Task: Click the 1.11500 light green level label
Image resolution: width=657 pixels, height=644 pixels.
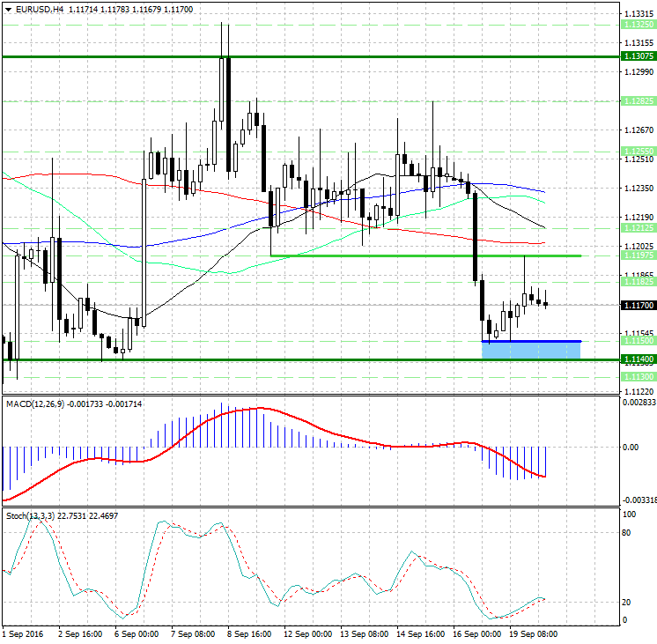Action: [639, 341]
